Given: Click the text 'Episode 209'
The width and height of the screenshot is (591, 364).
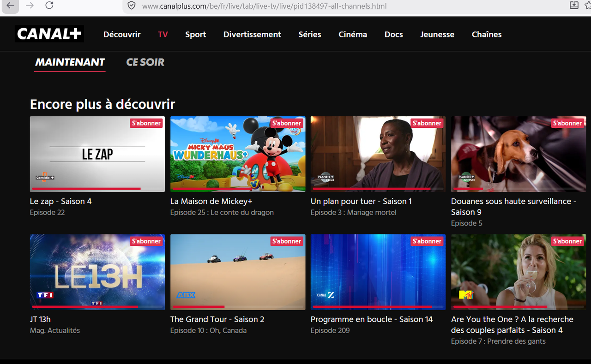Looking at the screenshot, I should pyautogui.click(x=330, y=331).
